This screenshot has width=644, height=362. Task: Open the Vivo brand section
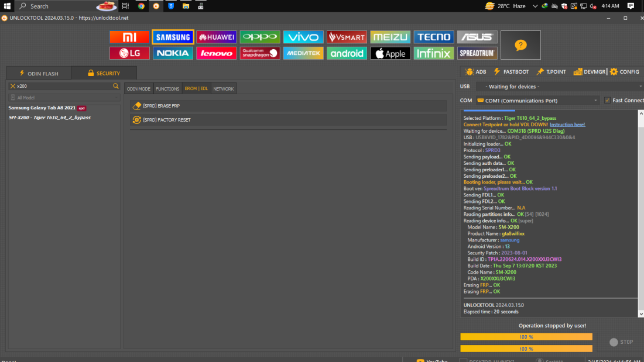point(303,37)
